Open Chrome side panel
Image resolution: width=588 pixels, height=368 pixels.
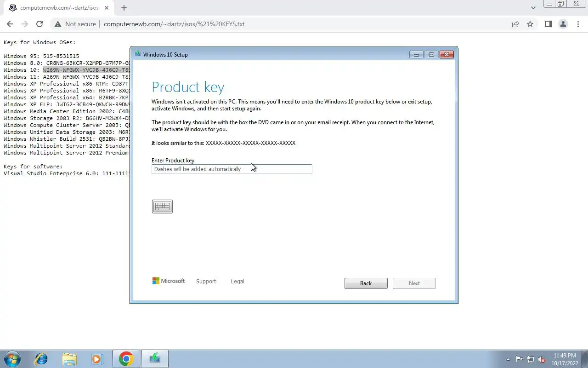[548, 24]
